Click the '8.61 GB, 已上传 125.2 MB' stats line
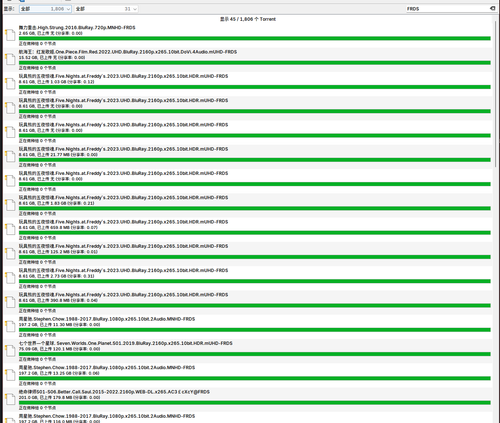Screen dimensions: 500x423 pos(58,252)
